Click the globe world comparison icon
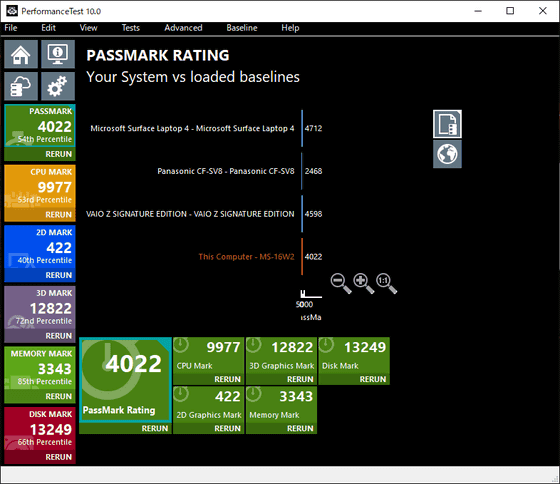Image resolution: width=560 pixels, height=484 pixels. (447, 154)
